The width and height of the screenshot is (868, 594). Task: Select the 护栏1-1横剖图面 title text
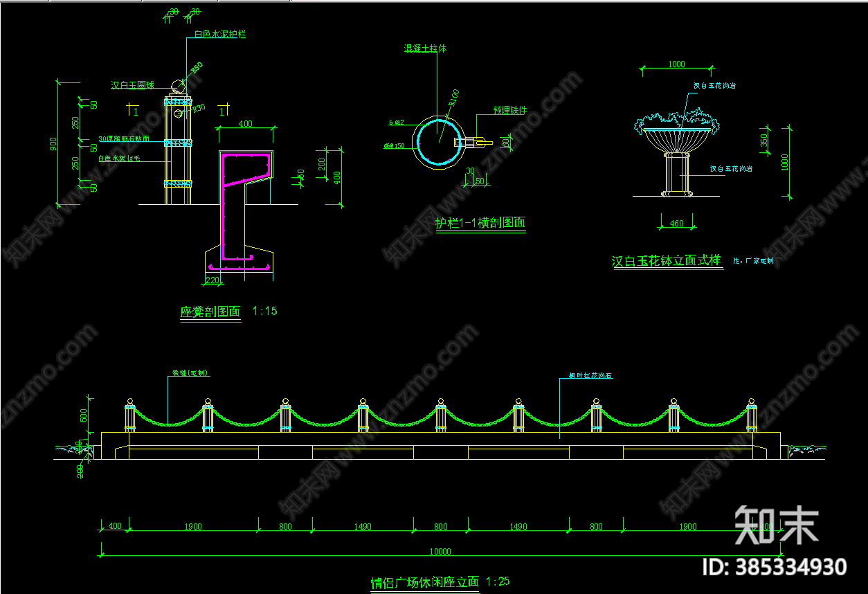tap(480, 224)
